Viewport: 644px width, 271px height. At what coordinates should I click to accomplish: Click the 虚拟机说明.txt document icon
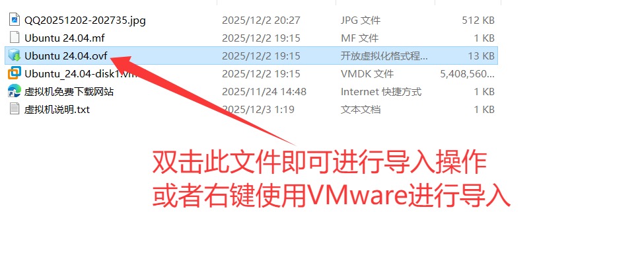15,109
